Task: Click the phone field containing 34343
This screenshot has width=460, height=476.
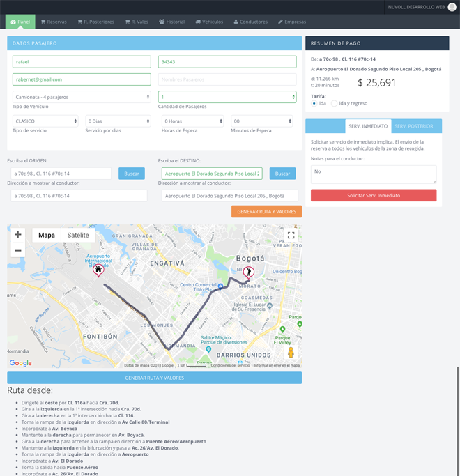Action: (x=227, y=62)
